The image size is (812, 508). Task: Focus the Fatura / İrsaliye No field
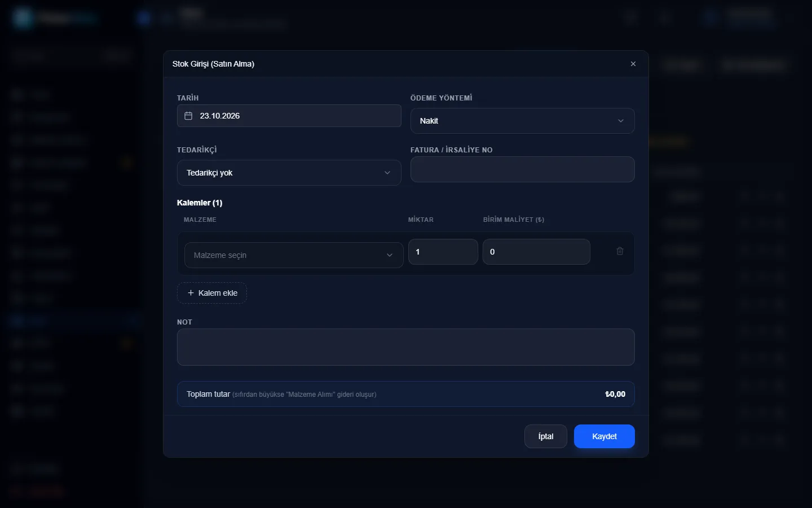[x=522, y=169]
